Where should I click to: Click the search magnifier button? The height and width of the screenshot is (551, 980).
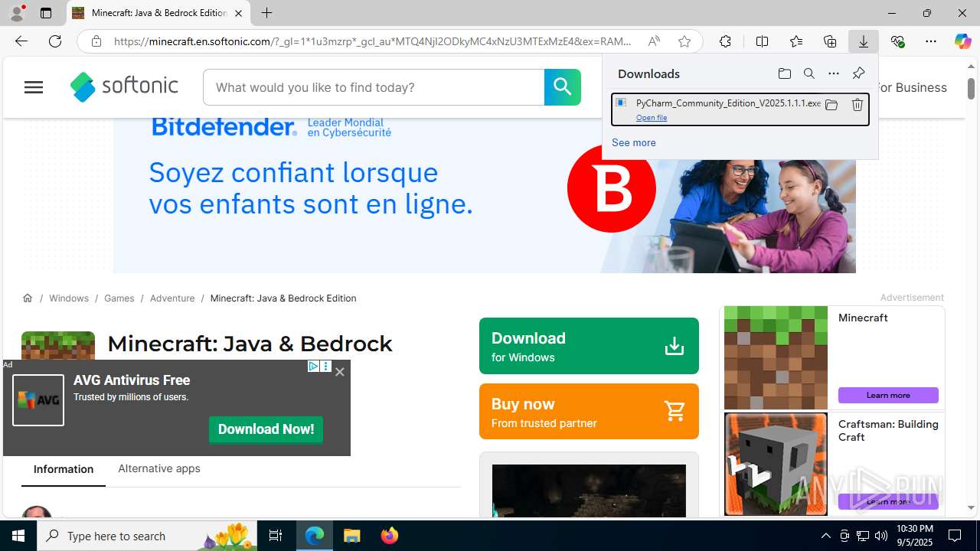pyautogui.click(x=563, y=87)
